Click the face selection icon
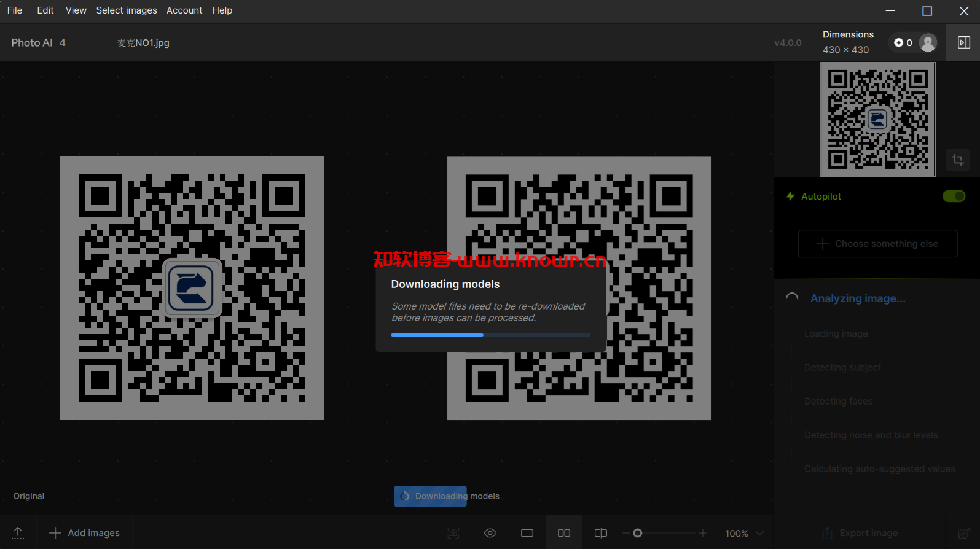 point(453,533)
